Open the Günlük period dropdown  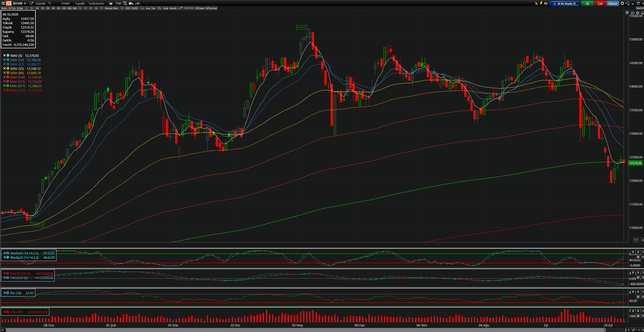coord(40,3)
